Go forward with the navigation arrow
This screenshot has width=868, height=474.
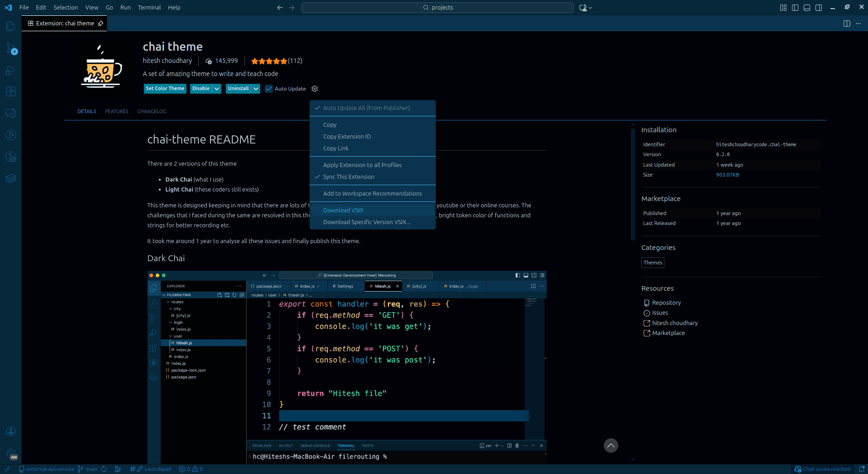292,8
